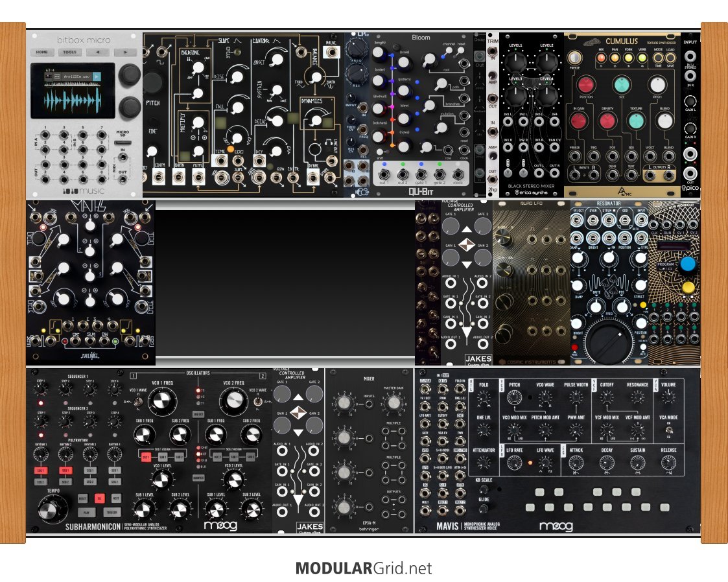Click the micro SD card slot on bitbox
Viewport: 728px width, 582px height.
(x=123, y=143)
